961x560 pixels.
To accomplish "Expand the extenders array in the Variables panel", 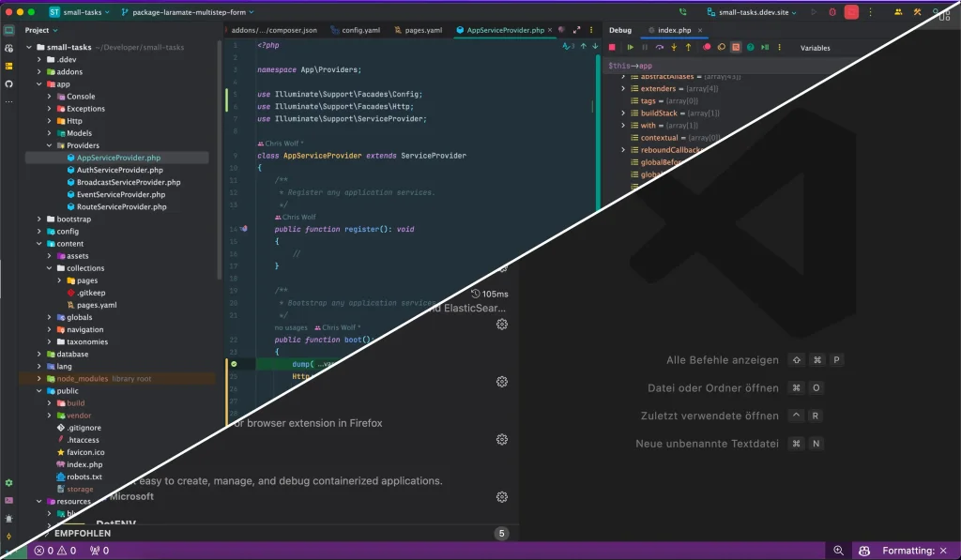I will click(x=623, y=89).
